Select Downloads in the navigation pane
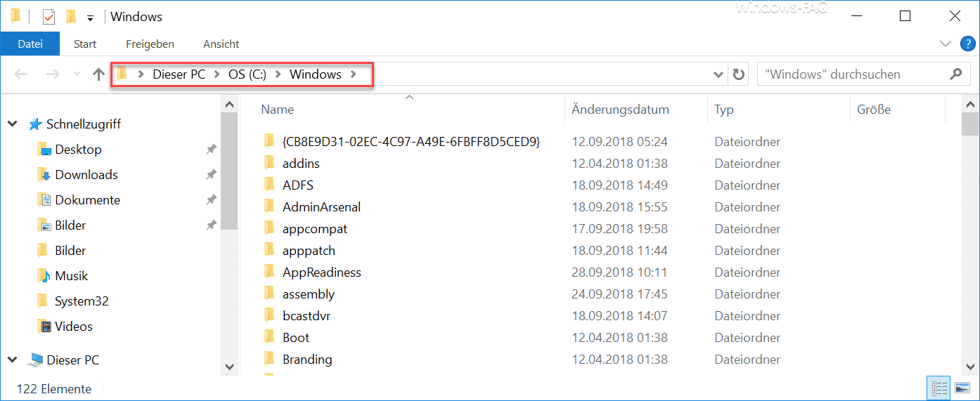This screenshot has width=980, height=401. tap(86, 175)
